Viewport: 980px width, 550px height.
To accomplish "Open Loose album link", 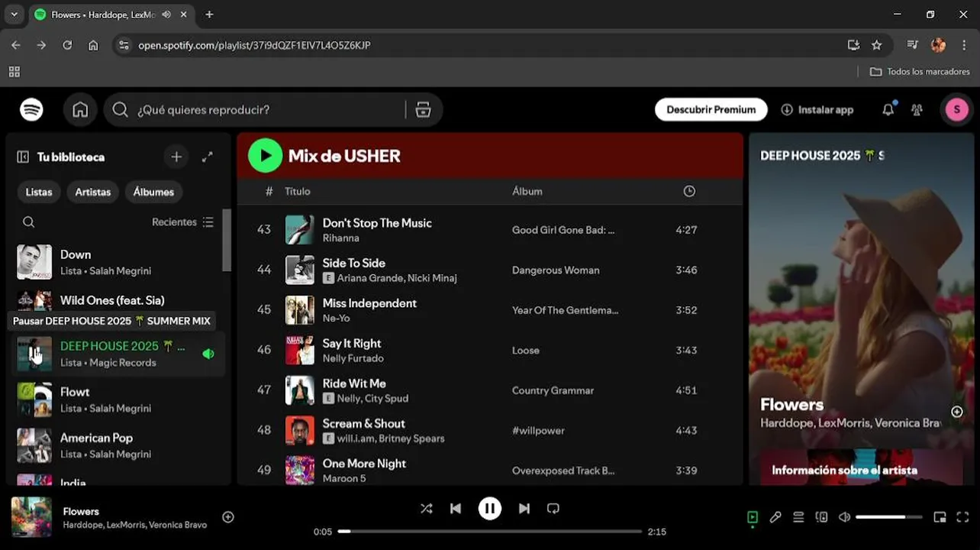I will click(526, 351).
